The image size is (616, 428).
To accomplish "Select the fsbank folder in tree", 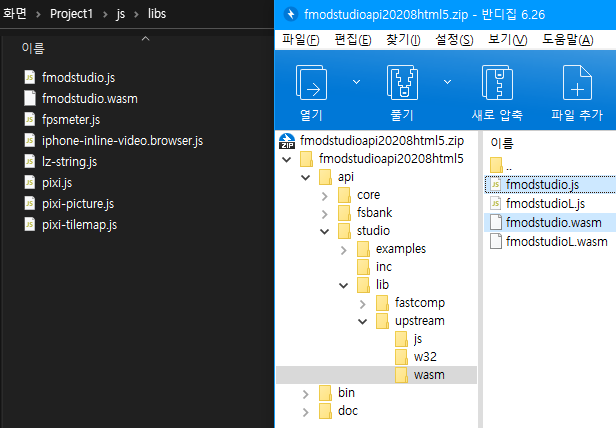I will (x=374, y=213).
